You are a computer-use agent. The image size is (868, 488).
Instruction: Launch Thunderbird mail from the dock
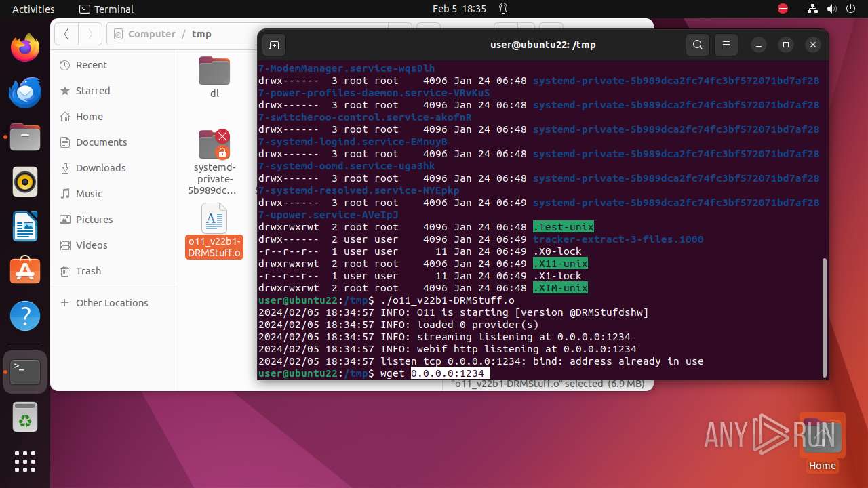coord(25,93)
